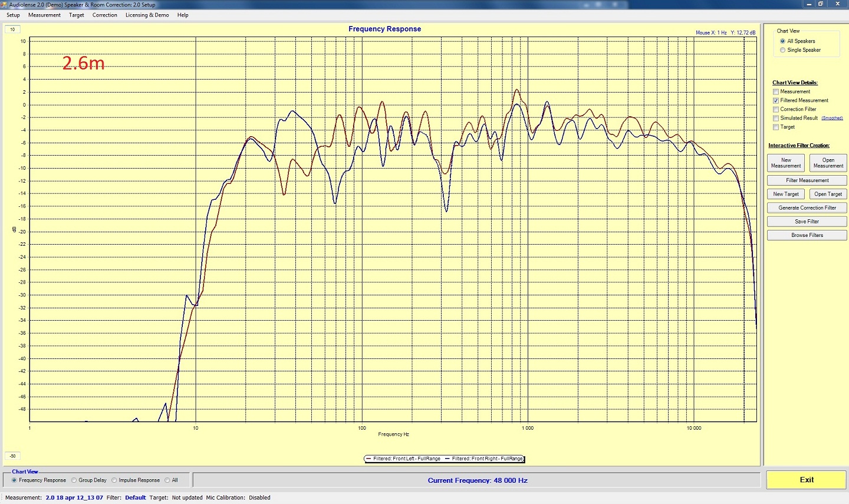Click the Mouse X/Y readout above the chart
The height and width of the screenshot is (504, 849).
point(725,33)
